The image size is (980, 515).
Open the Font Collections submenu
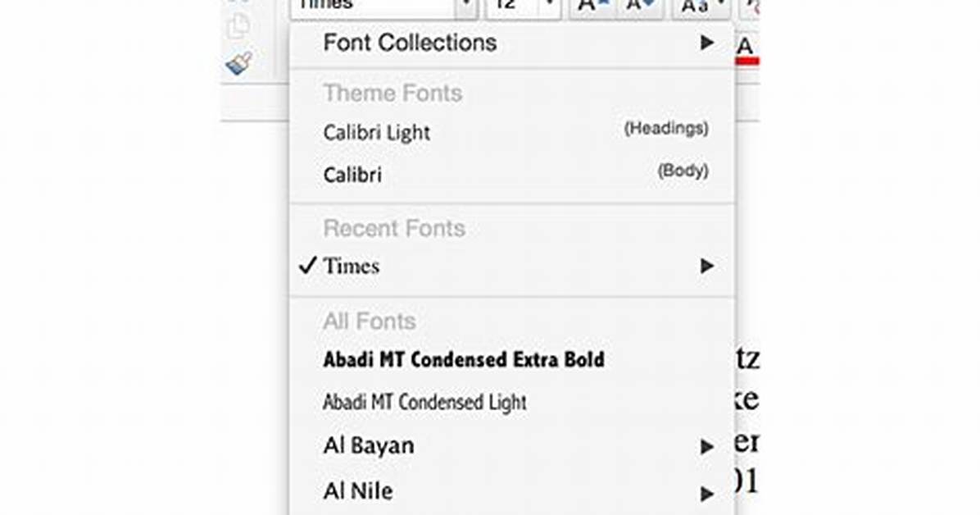pos(512,43)
